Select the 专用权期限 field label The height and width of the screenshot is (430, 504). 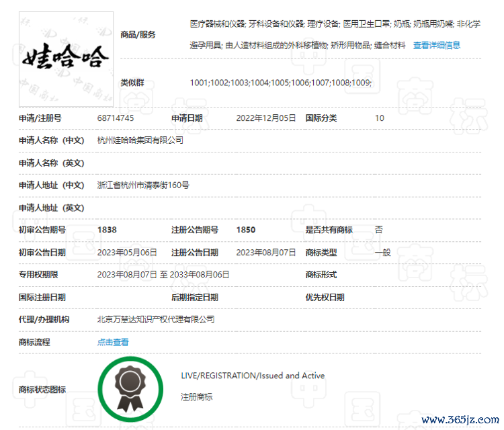38,274
